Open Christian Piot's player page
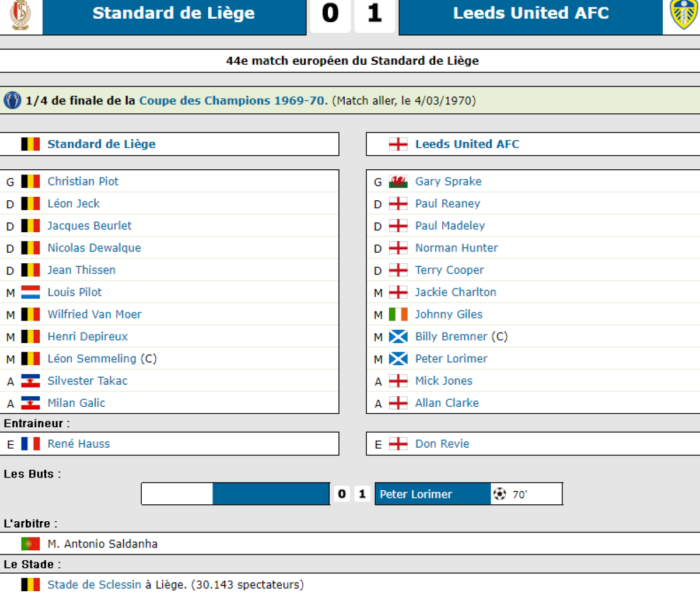The image size is (700, 593). (x=83, y=182)
